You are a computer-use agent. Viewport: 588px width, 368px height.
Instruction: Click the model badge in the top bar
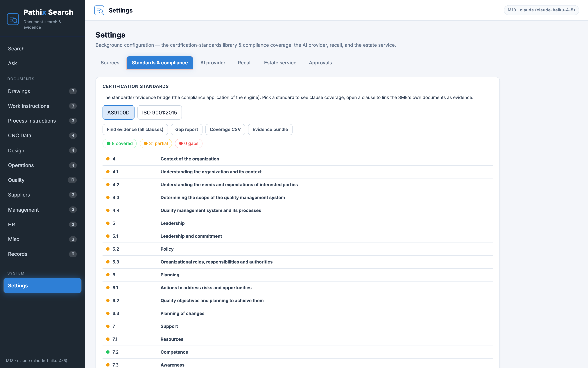[x=541, y=10]
